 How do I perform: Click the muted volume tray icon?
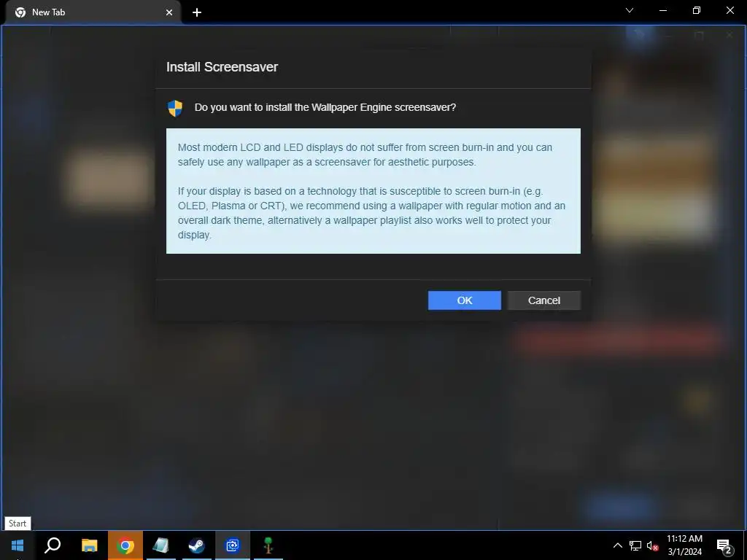click(x=653, y=545)
